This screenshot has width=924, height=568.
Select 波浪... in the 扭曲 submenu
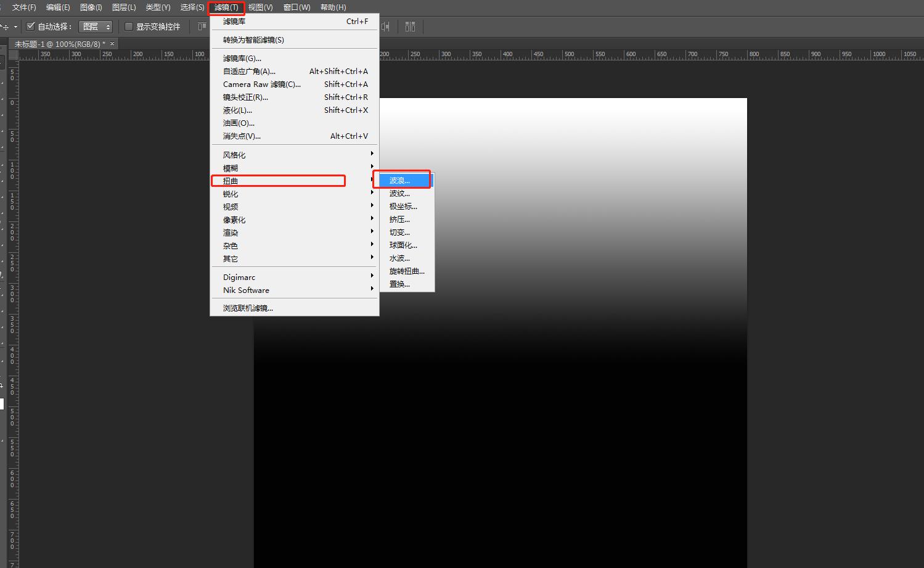point(407,181)
